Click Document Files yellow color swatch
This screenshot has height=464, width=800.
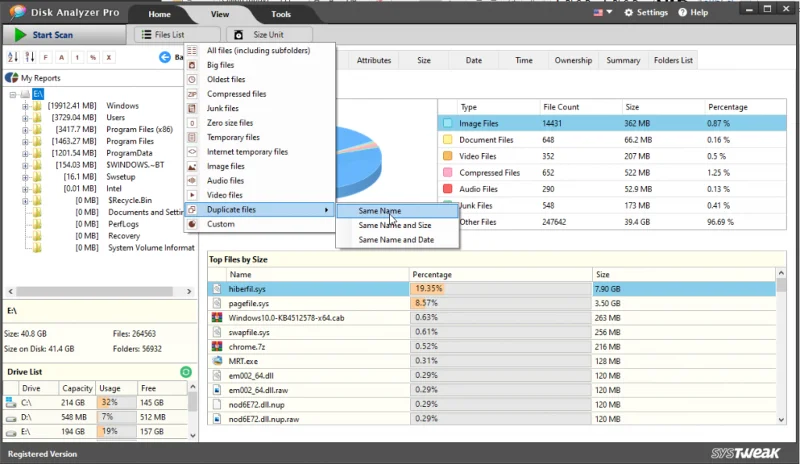pos(447,139)
